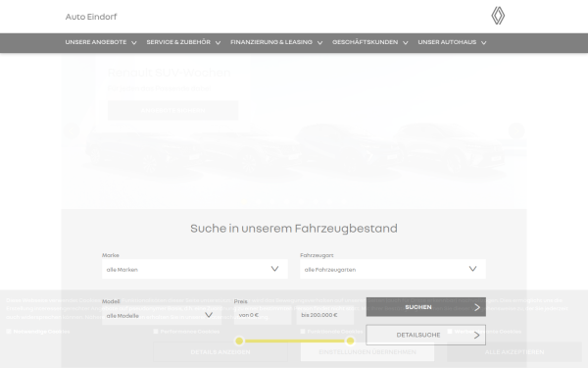The height and width of the screenshot is (368, 588).
Task: Click Details anzeigen in cookie banner
Action: (220, 352)
